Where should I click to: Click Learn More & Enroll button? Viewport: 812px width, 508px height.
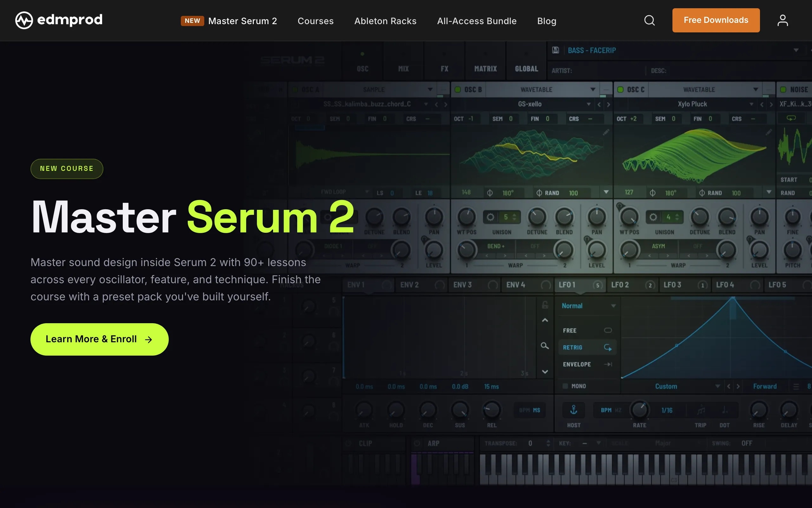99,339
